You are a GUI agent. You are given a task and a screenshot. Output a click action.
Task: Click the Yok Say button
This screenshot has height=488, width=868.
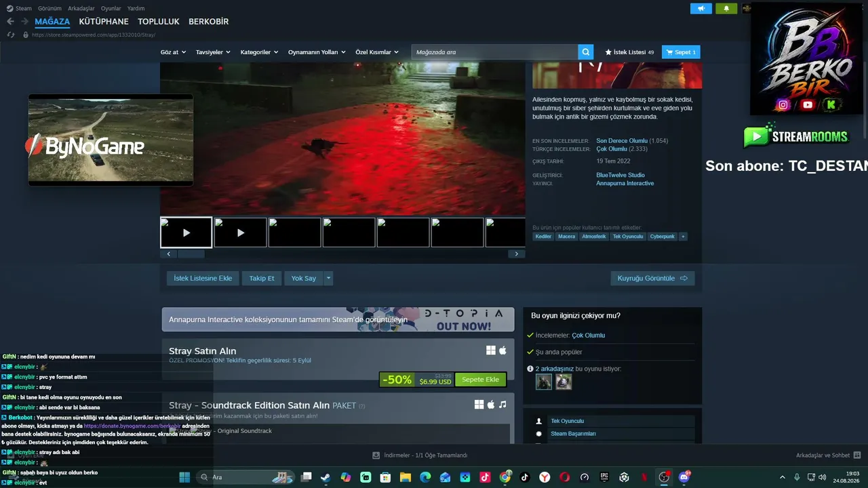(304, 278)
